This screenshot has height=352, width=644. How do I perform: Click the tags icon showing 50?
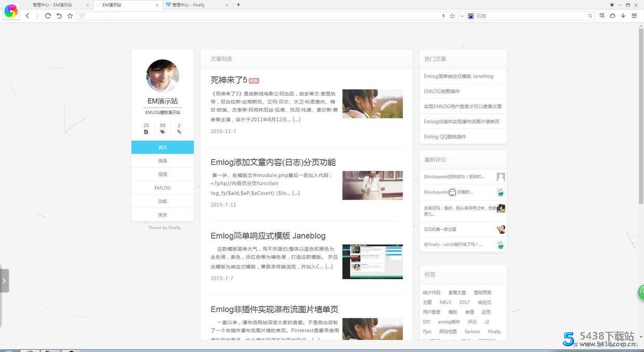click(163, 132)
